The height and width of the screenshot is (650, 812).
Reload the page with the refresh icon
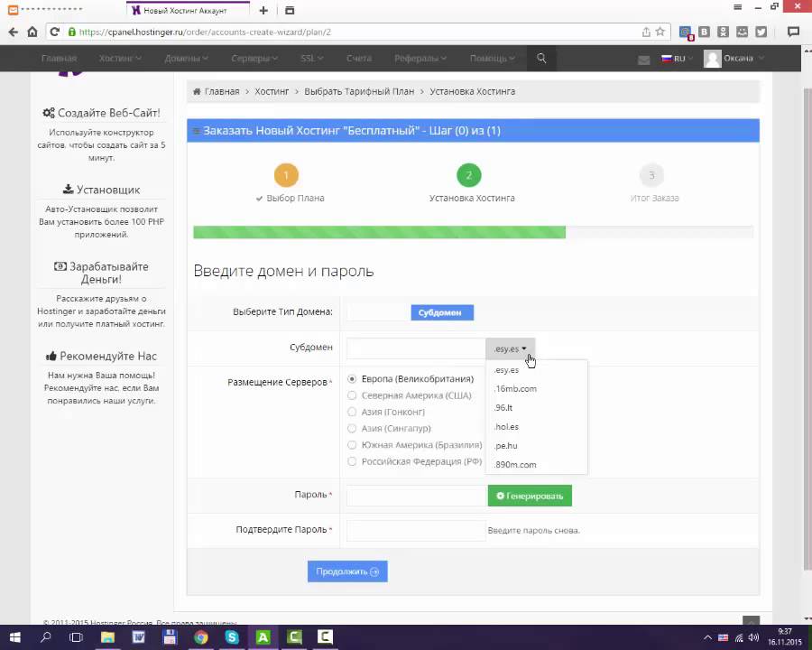(54, 32)
